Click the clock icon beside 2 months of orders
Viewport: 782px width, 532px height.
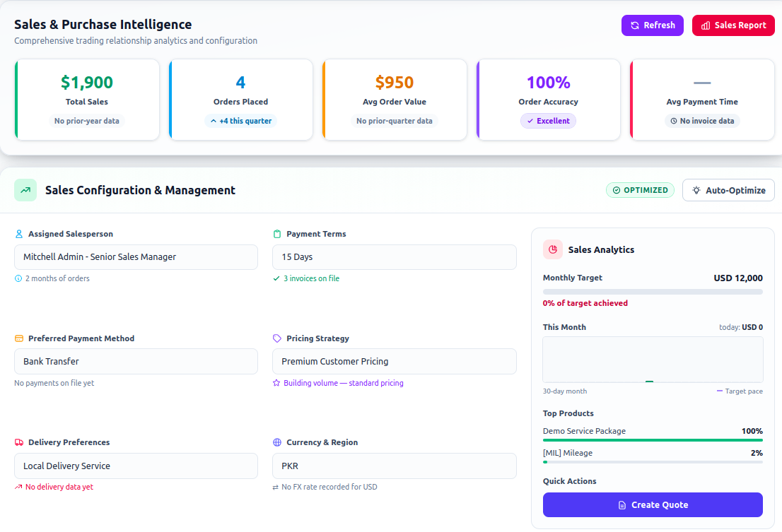[18, 278]
